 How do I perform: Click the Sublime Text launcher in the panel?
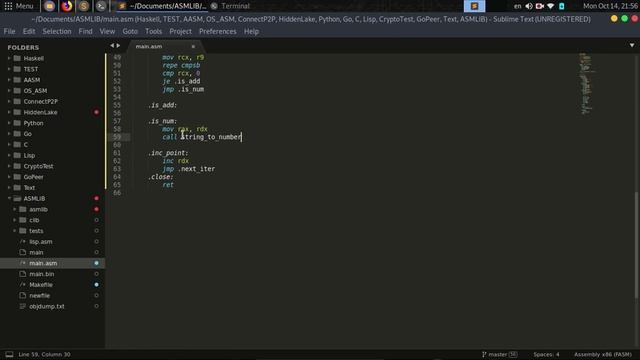tap(84, 6)
